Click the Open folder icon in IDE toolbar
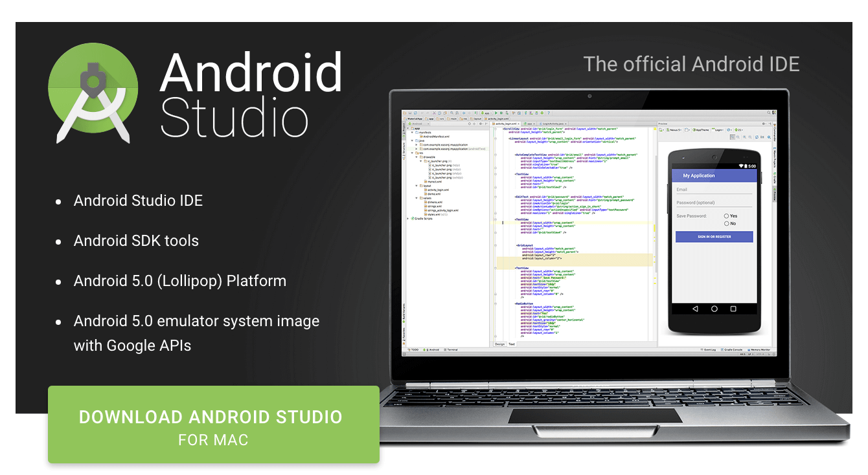The height and width of the screenshot is (475, 868). 404,113
